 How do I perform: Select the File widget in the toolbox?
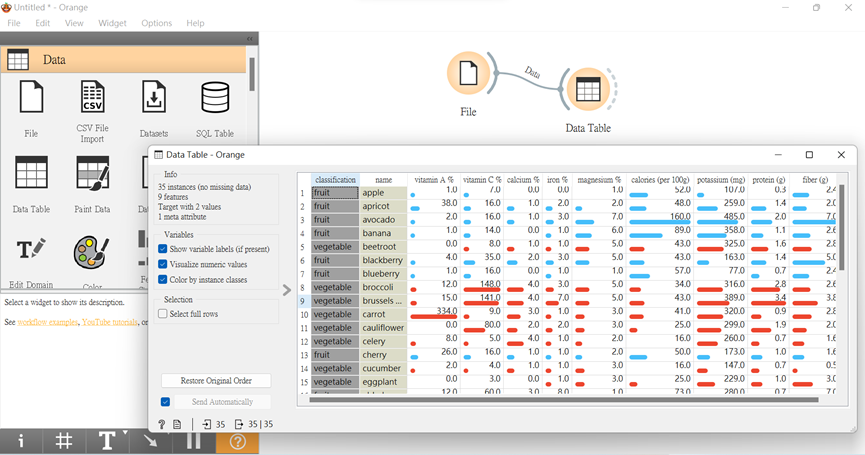point(31,108)
